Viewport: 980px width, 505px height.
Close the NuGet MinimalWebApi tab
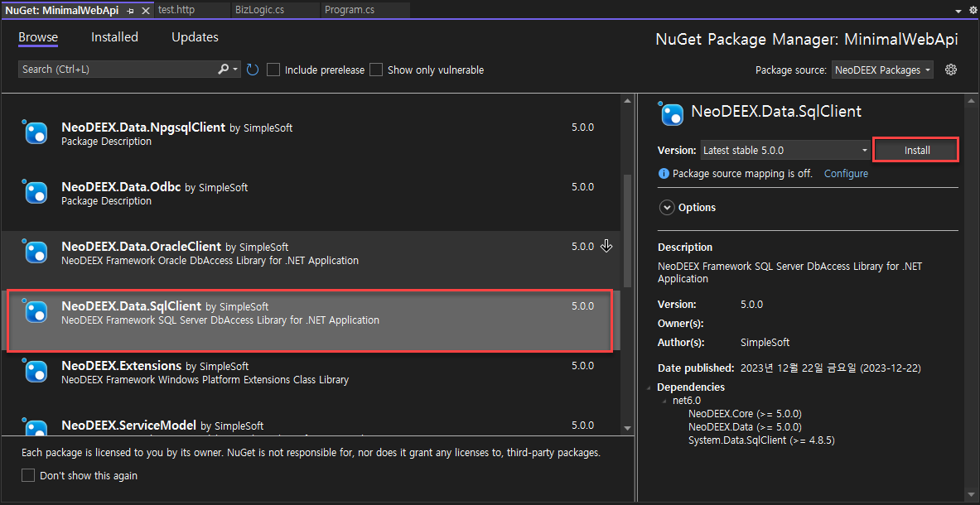click(x=146, y=11)
